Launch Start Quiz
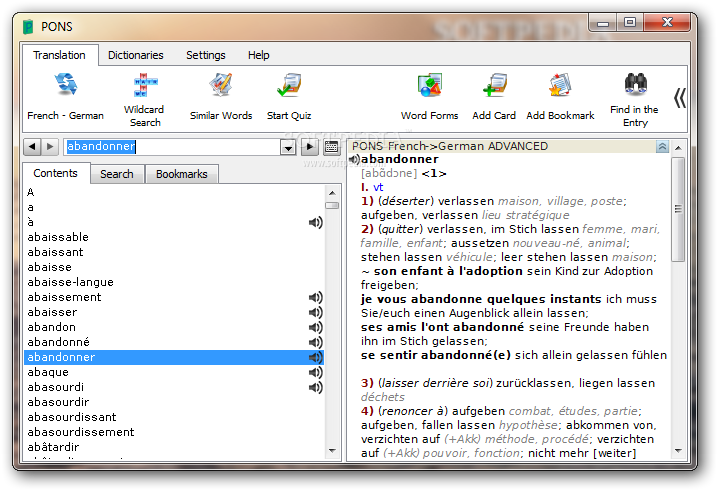718x491 pixels. [289, 97]
